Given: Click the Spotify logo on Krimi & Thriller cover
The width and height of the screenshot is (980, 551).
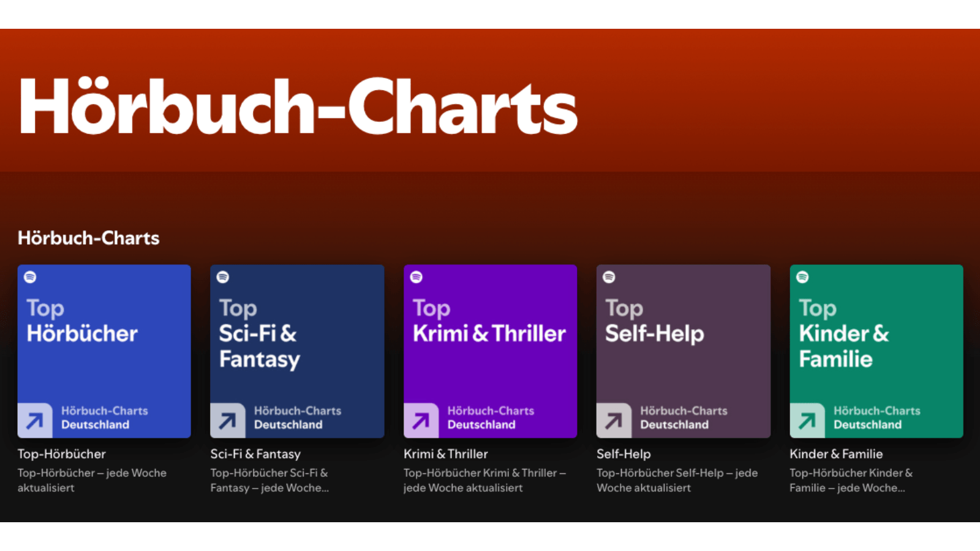Looking at the screenshot, I should point(416,277).
